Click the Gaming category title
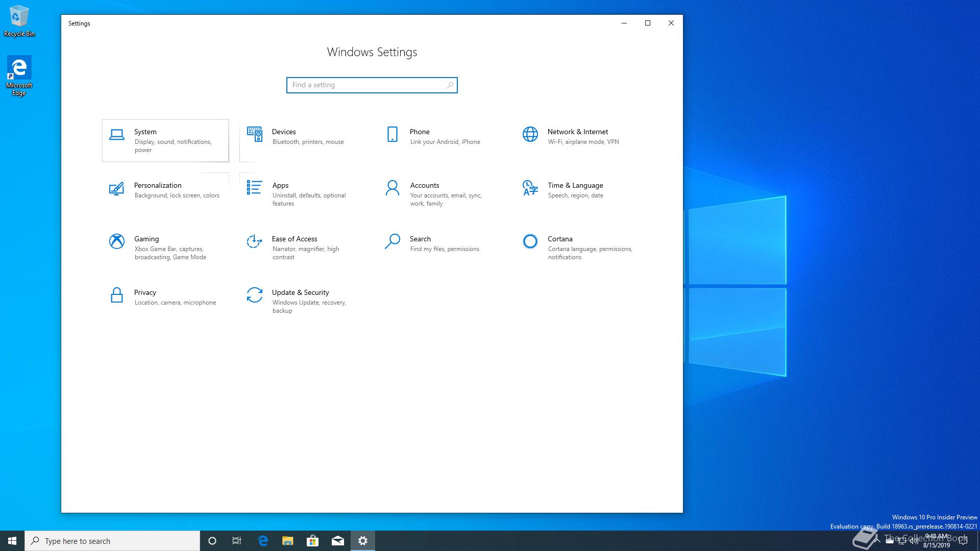The height and width of the screenshot is (551, 980). [146, 239]
